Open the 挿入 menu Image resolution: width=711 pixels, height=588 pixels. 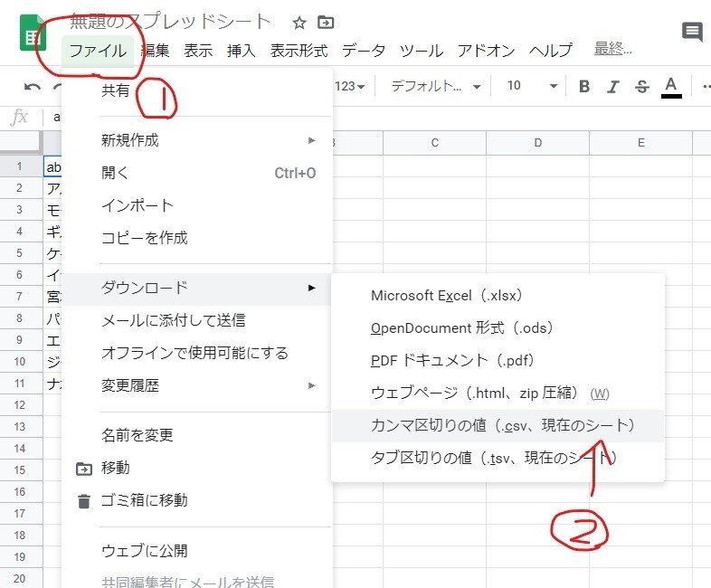click(x=242, y=51)
